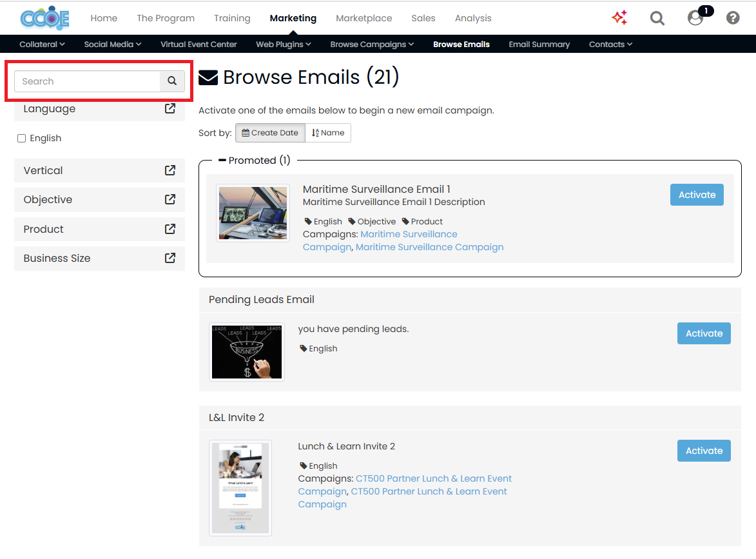The width and height of the screenshot is (756, 559).
Task: Open the Language filter popout icon
Action: click(x=170, y=108)
